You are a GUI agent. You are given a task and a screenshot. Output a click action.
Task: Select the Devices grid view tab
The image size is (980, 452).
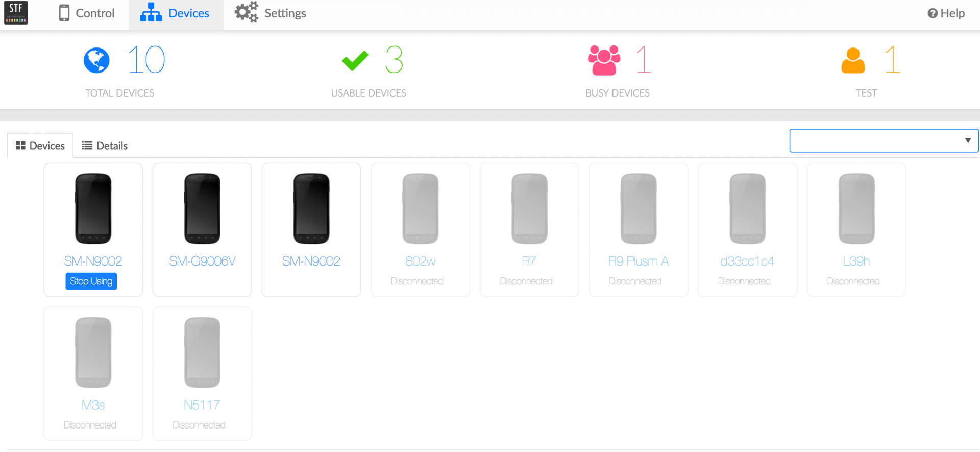click(40, 146)
